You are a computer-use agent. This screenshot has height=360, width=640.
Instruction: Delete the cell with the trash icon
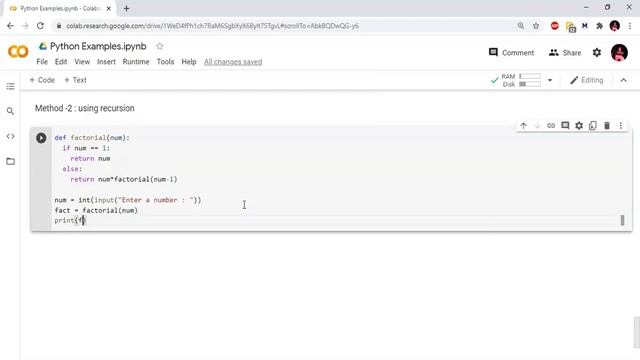(x=607, y=126)
